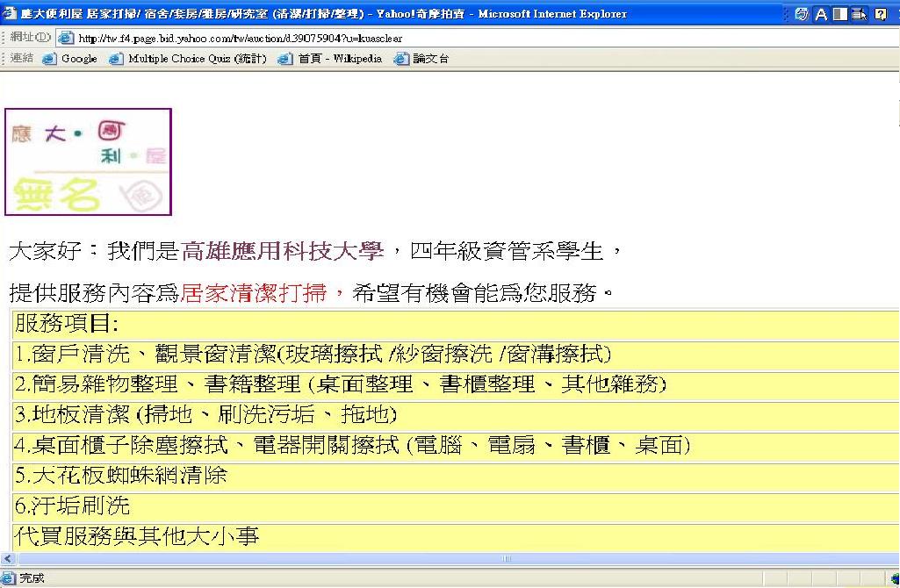Click the row 3.地板清潔

tap(456, 415)
